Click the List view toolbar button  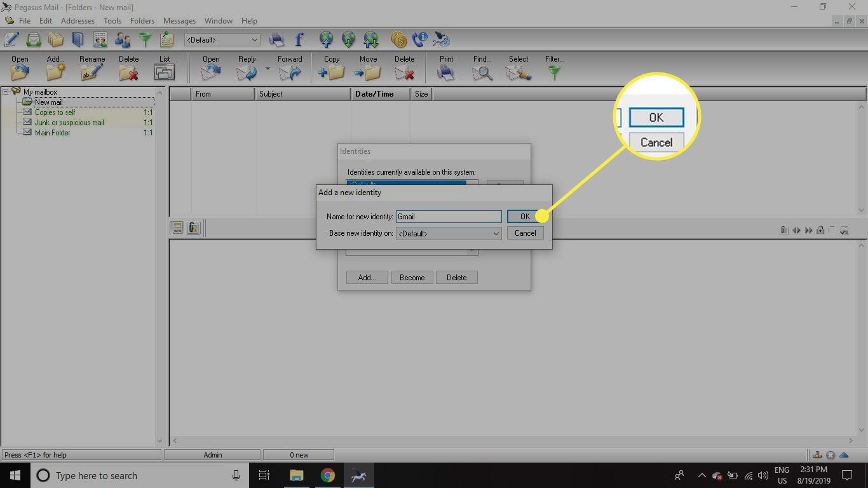coord(165,67)
